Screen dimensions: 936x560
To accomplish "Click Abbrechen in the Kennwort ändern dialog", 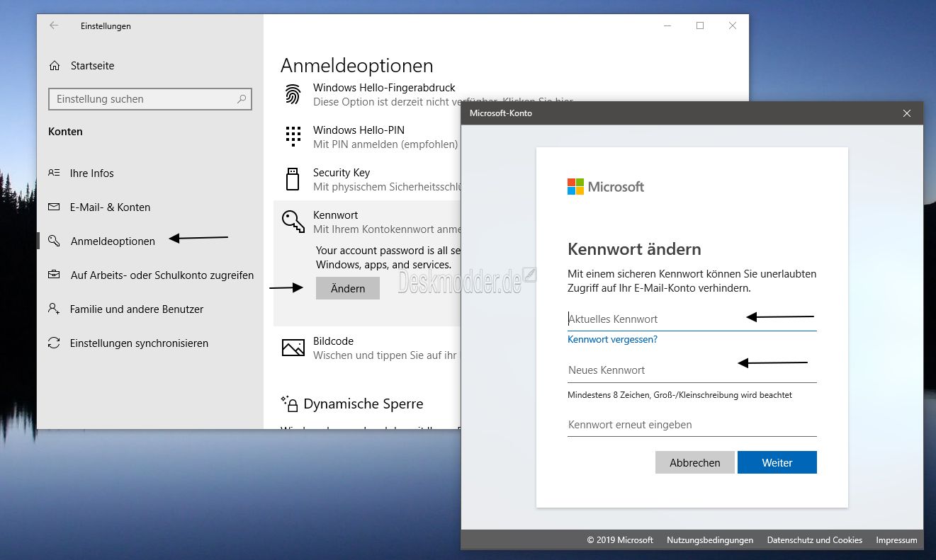I will (x=695, y=462).
